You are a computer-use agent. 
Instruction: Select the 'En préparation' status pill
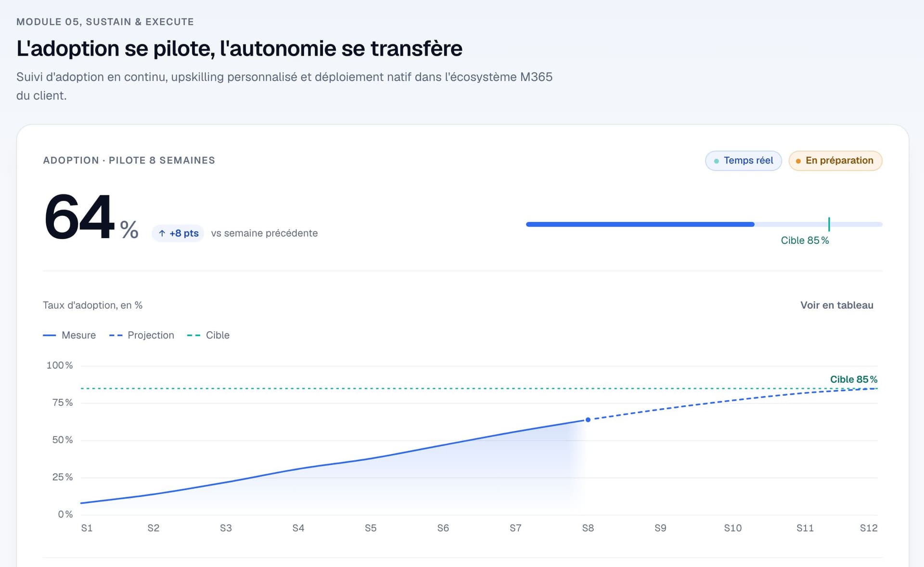click(835, 161)
